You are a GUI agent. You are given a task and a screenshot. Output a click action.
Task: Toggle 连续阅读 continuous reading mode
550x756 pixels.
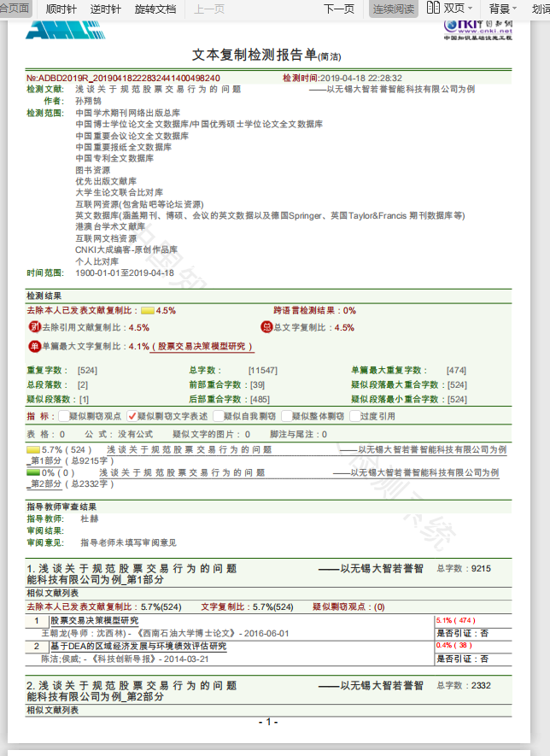(394, 9)
